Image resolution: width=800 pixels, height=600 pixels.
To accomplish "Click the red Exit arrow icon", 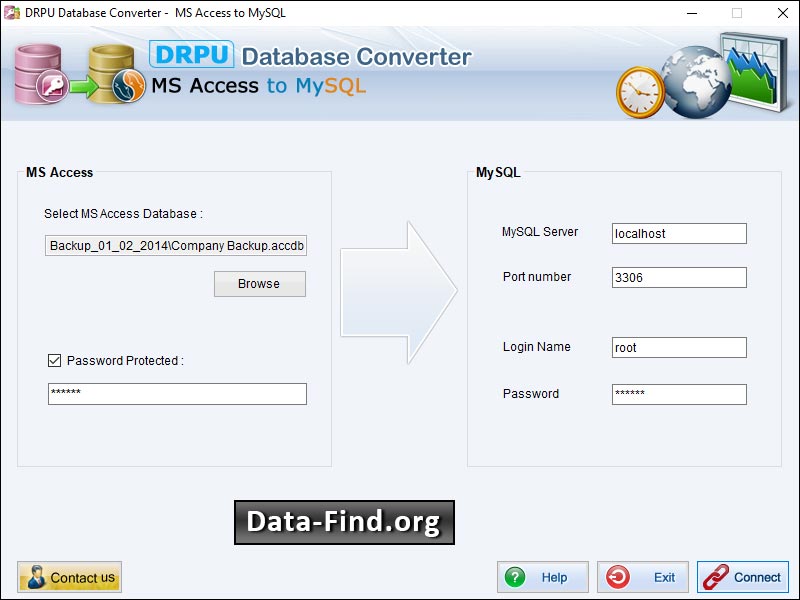I will point(620,577).
